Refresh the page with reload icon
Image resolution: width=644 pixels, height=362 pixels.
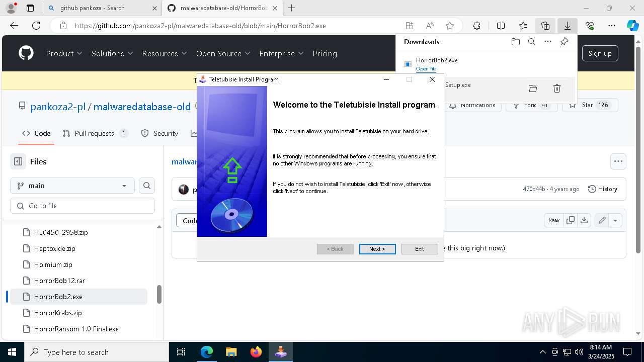[x=36, y=26]
